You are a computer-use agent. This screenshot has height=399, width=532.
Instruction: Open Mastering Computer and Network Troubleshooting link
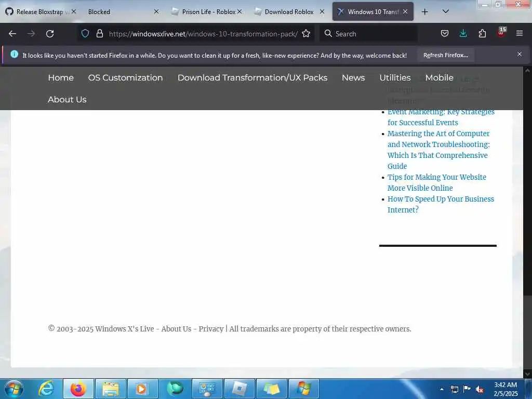[438, 150]
